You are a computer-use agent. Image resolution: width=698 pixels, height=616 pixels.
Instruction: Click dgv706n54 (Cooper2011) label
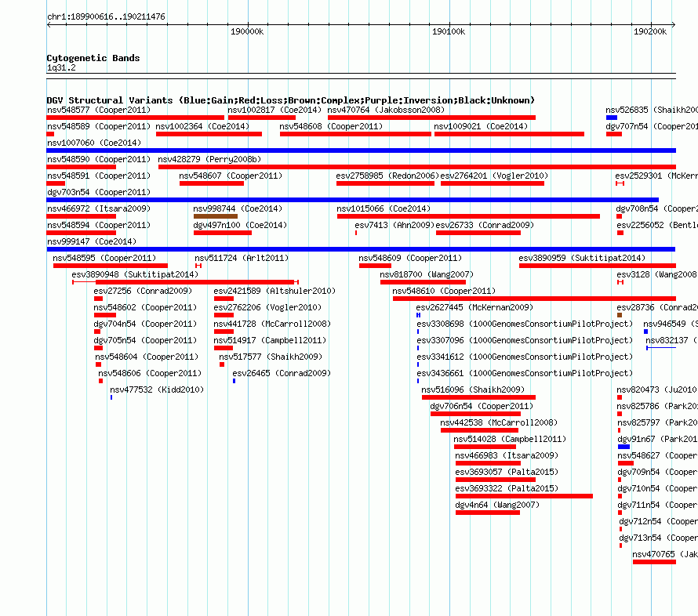pyautogui.click(x=482, y=406)
